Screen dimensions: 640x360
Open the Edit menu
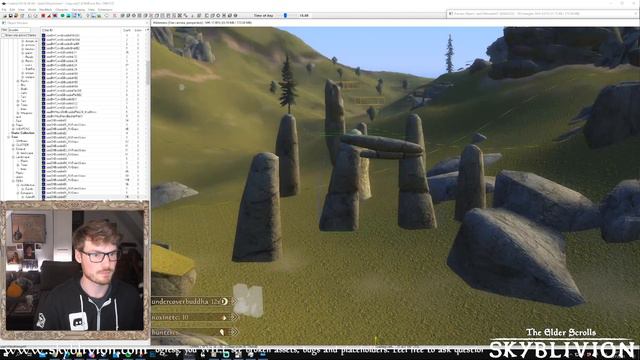13,9
